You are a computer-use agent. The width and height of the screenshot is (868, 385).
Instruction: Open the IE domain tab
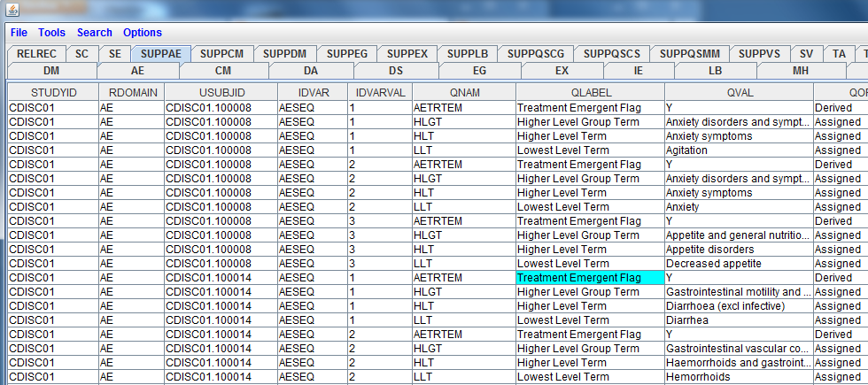[x=639, y=71]
